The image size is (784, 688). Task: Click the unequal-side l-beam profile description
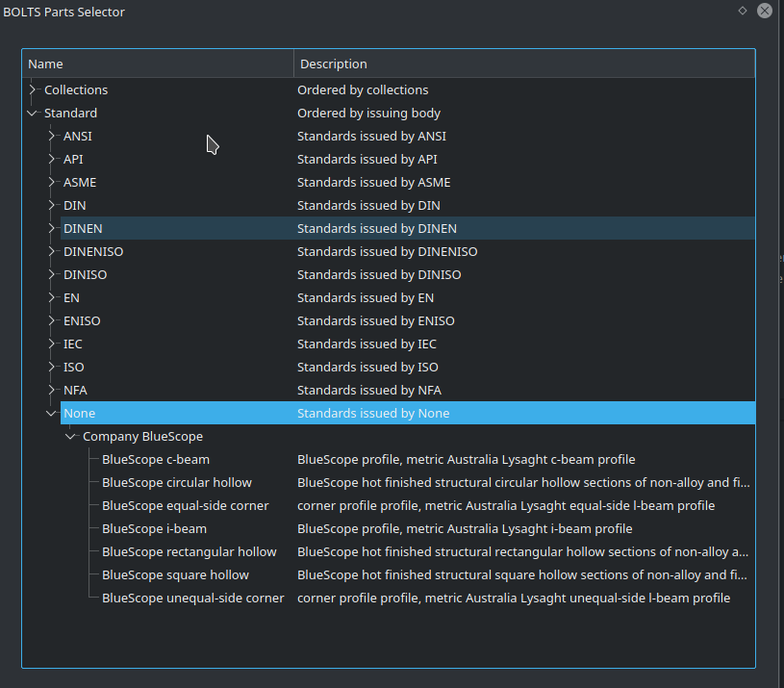[514, 598]
